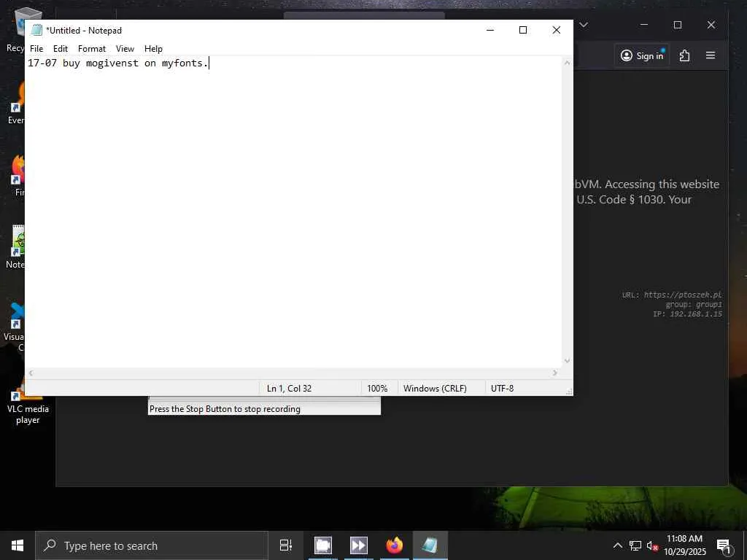Viewport: 747px width, 560px height.
Task: Open the View menu in Notepad
Action: pyautogui.click(x=125, y=49)
